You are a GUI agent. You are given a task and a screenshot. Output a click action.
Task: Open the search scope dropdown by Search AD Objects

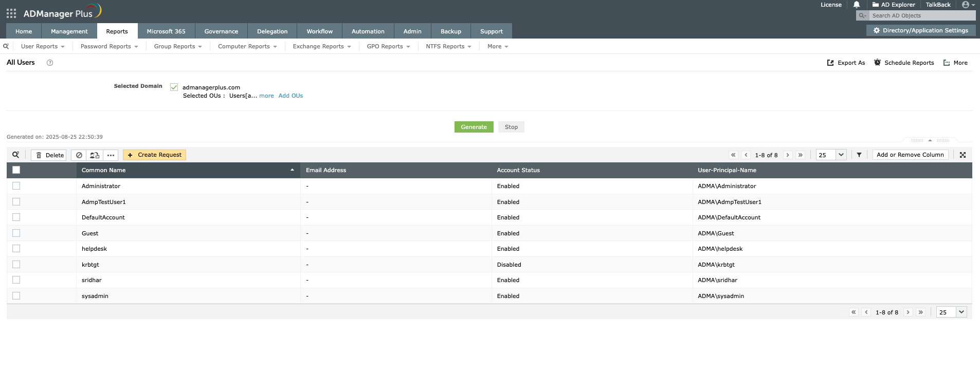tap(862, 16)
